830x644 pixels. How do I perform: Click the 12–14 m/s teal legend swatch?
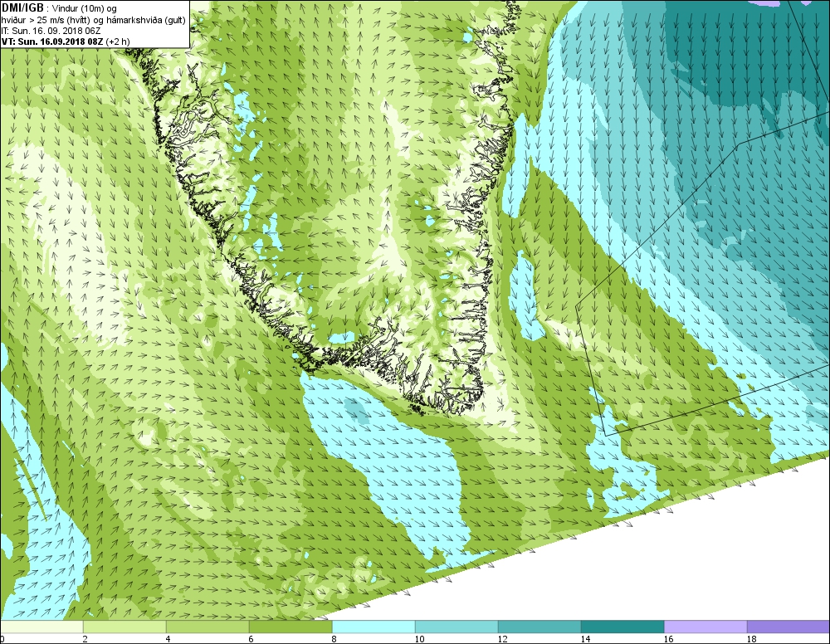coord(539,627)
